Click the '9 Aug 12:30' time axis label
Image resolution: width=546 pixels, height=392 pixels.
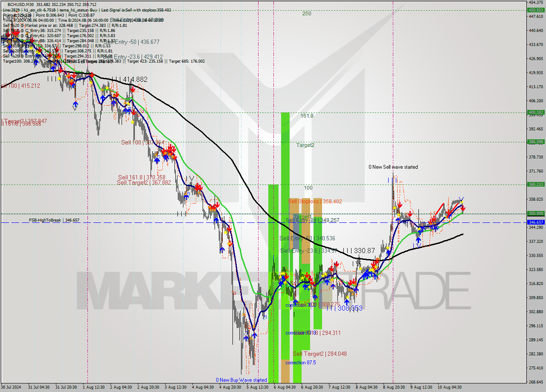pyautogui.click(x=421, y=387)
